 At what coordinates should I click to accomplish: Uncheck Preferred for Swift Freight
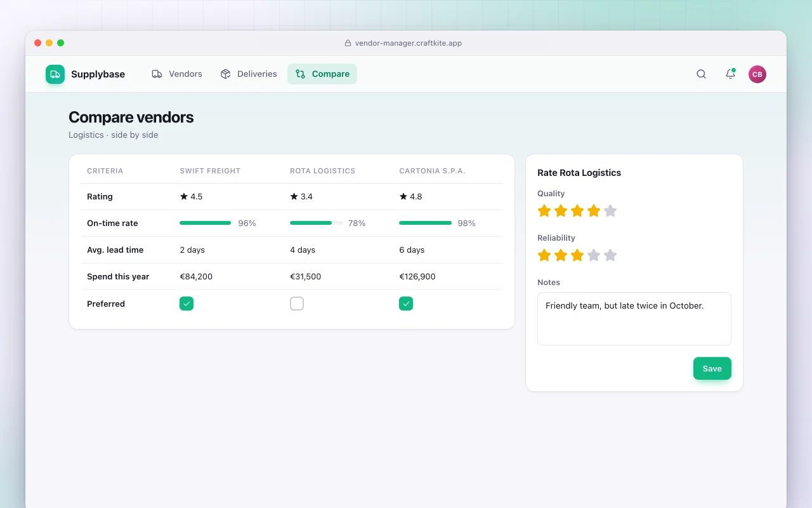point(187,304)
